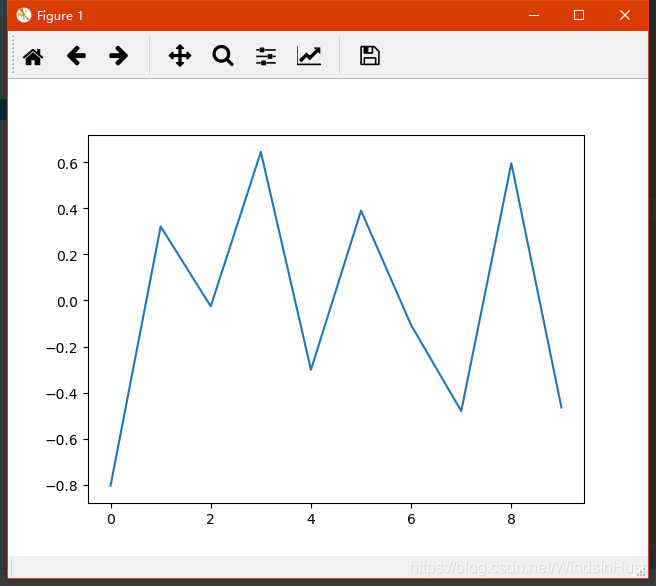
Task: Click the y-axis tick label 0.0
Action: coord(67,302)
